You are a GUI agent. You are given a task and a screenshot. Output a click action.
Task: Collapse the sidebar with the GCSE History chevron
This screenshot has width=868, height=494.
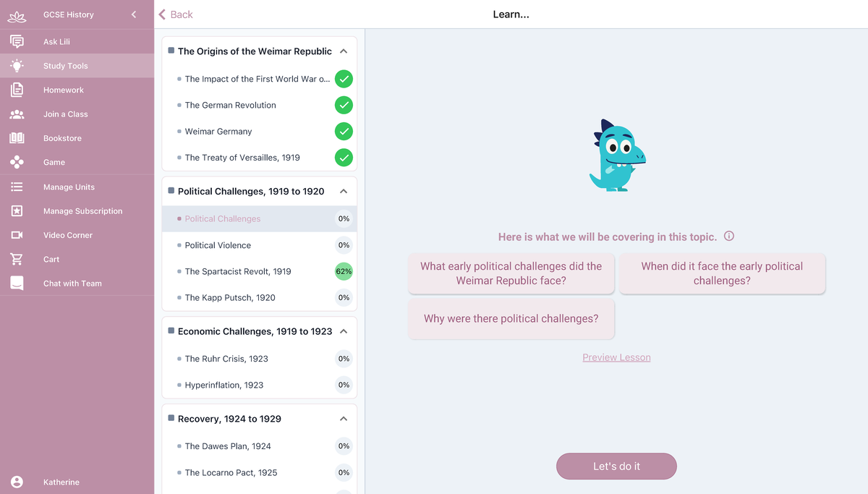[134, 14]
